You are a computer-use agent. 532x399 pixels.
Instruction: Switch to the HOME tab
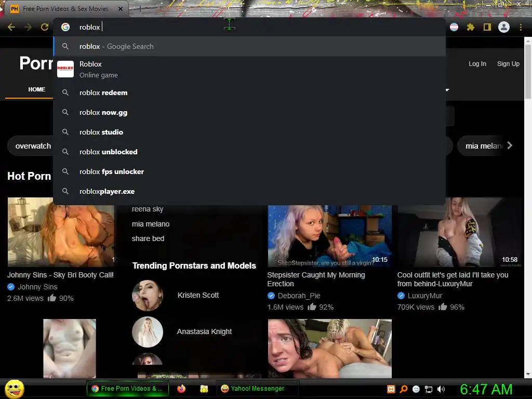click(37, 89)
